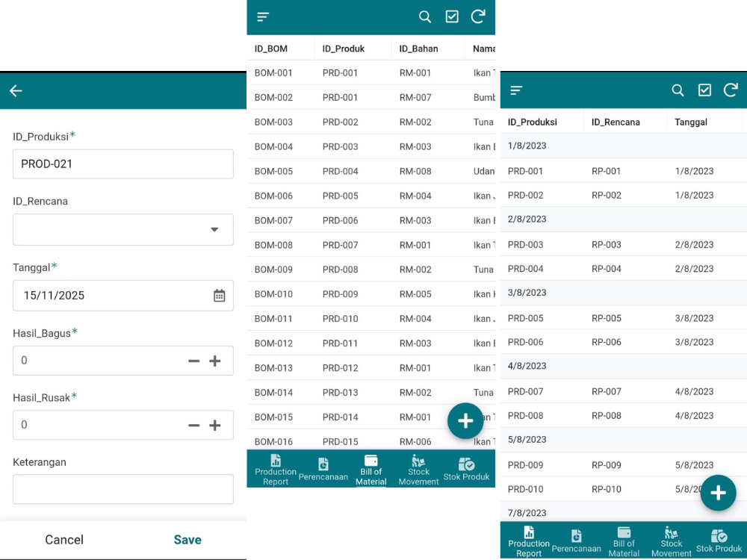Select production row RP-008
This screenshot has height=560, width=747.
click(x=624, y=414)
